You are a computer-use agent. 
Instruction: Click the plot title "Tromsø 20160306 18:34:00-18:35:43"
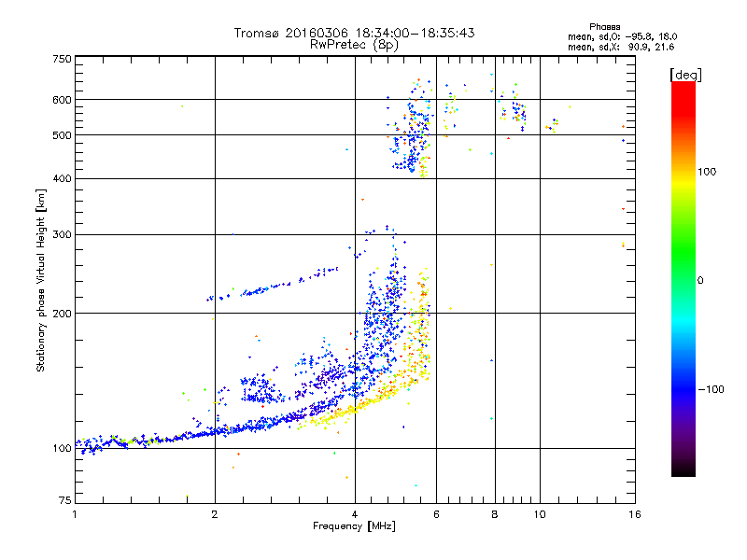(354, 33)
